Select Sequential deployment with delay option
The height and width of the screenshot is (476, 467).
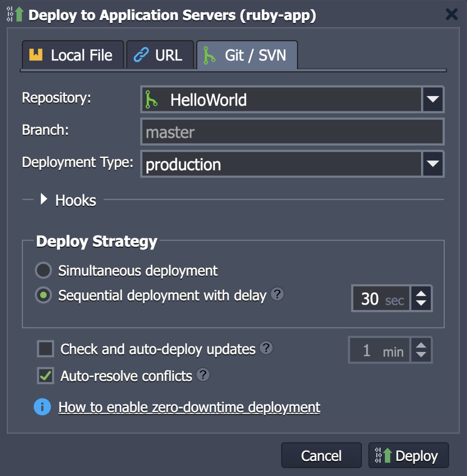pos(44,295)
